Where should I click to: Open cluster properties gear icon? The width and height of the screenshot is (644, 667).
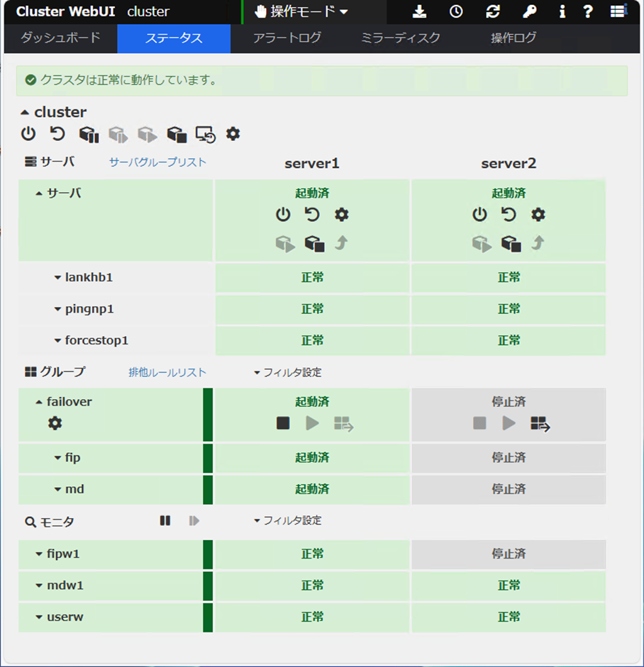[x=233, y=133]
